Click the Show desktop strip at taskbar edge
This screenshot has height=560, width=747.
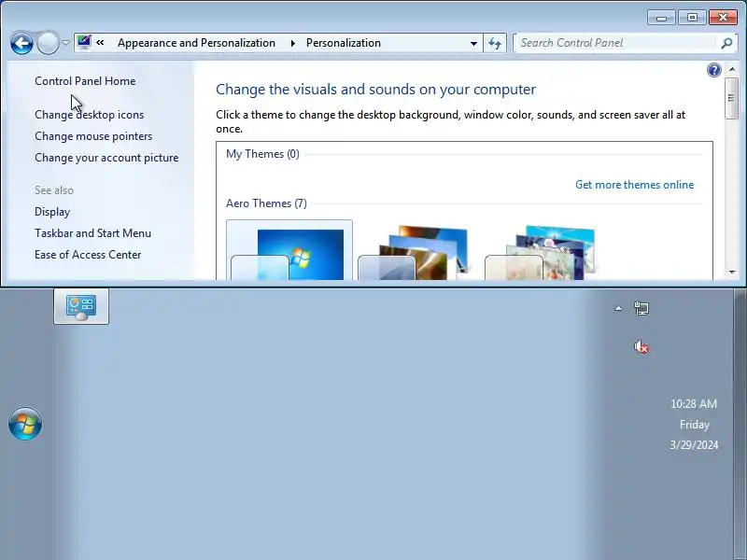[x=740, y=424]
